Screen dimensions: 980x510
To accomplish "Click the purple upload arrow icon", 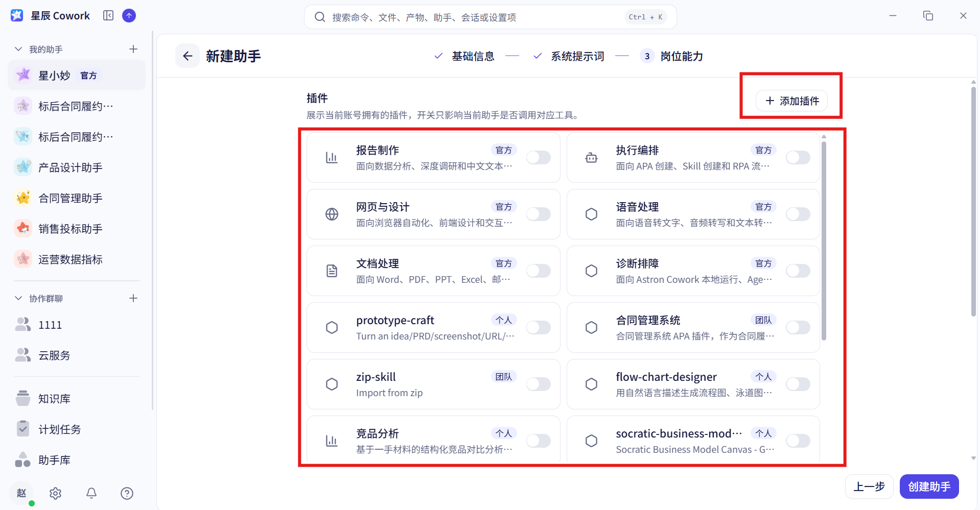I will point(129,16).
